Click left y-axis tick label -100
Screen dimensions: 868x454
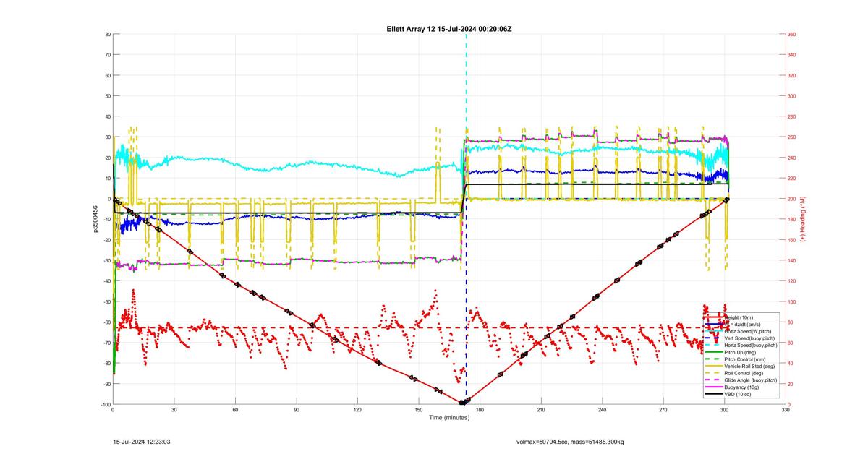click(x=105, y=404)
